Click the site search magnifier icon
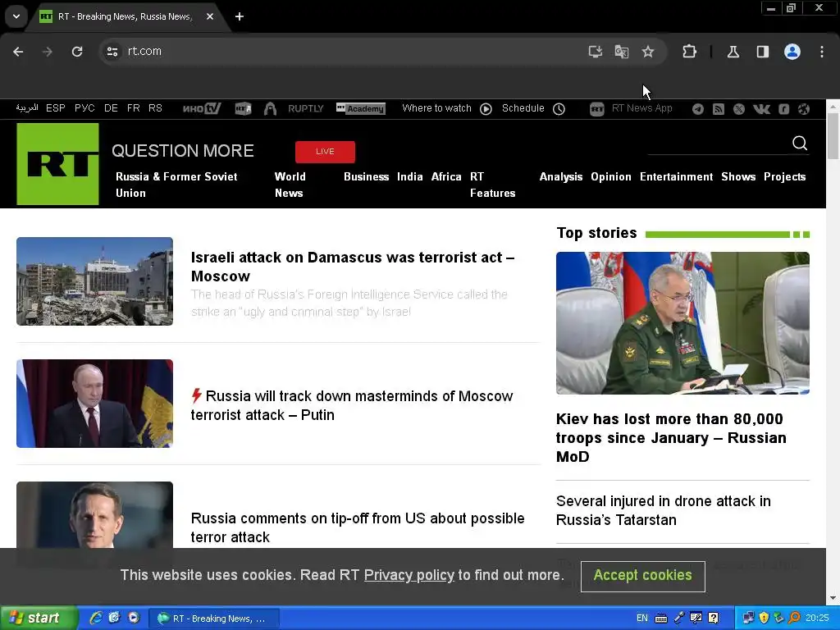Screen dimensions: 840x630 pos(800,143)
